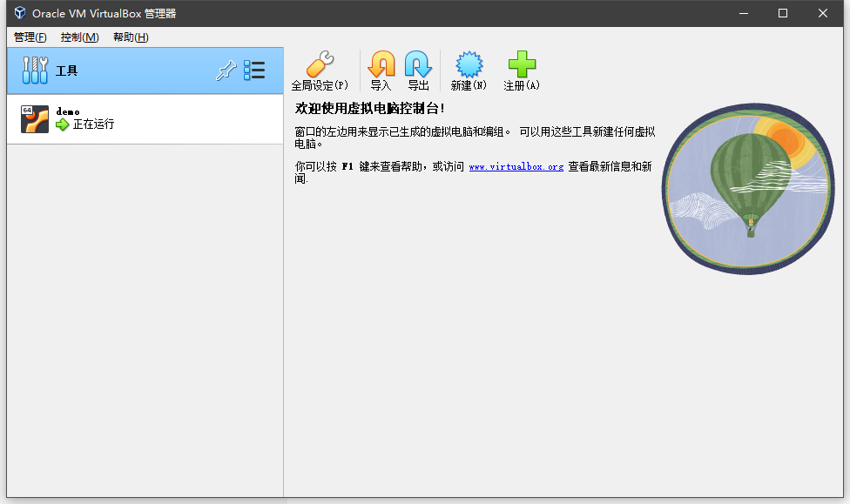Click the hot air balloon illustration
The width and height of the screenshot is (850, 504).
click(x=748, y=189)
